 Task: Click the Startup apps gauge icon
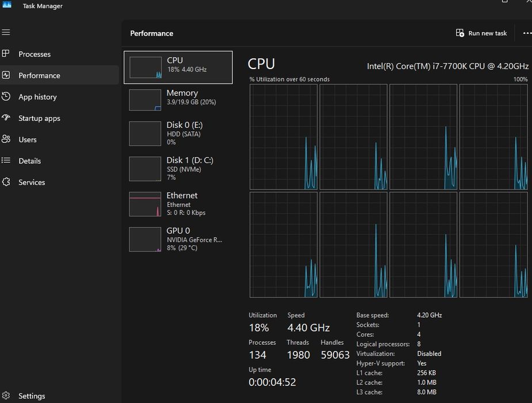(6, 118)
